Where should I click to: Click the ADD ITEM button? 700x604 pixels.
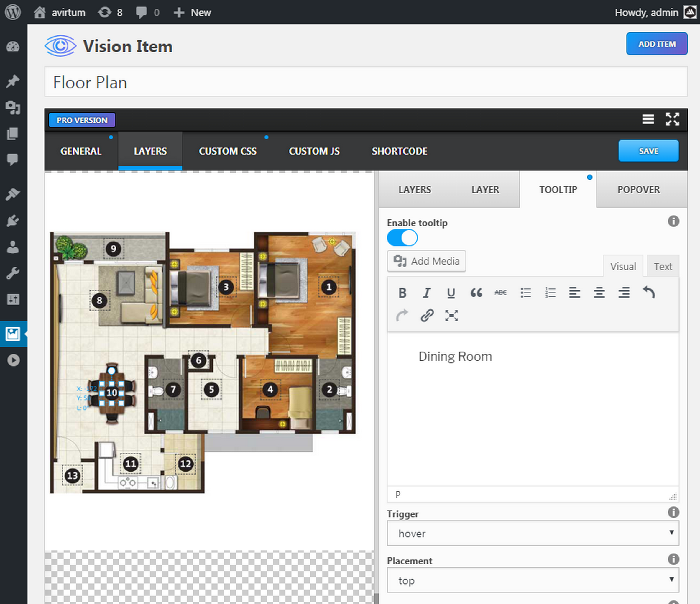coord(656,44)
